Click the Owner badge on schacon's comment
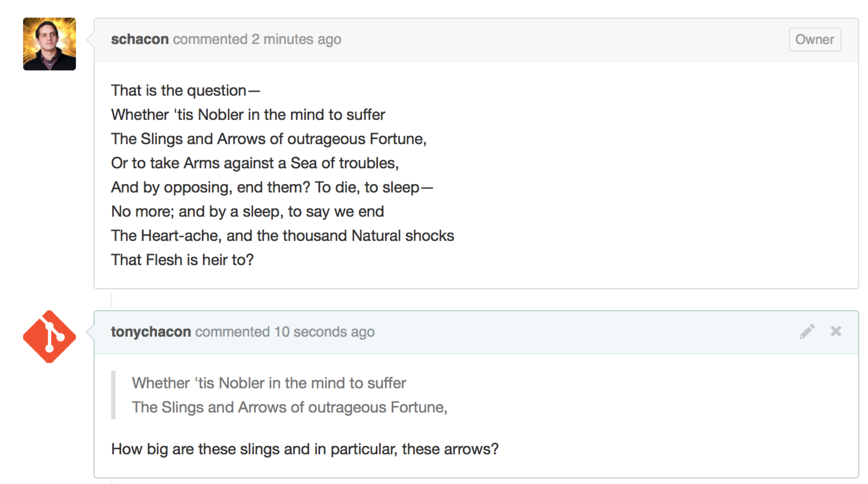The height and width of the screenshot is (484, 868). [814, 39]
